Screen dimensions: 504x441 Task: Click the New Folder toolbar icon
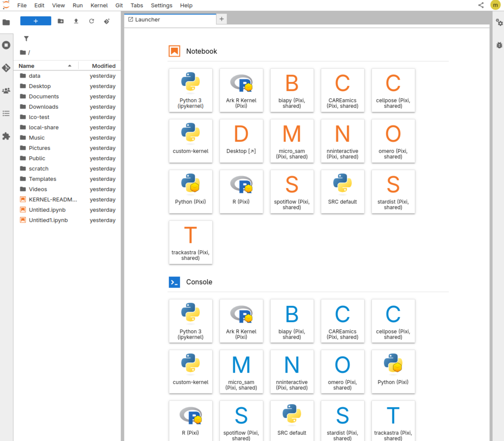pyautogui.click(x=61, y=21)
